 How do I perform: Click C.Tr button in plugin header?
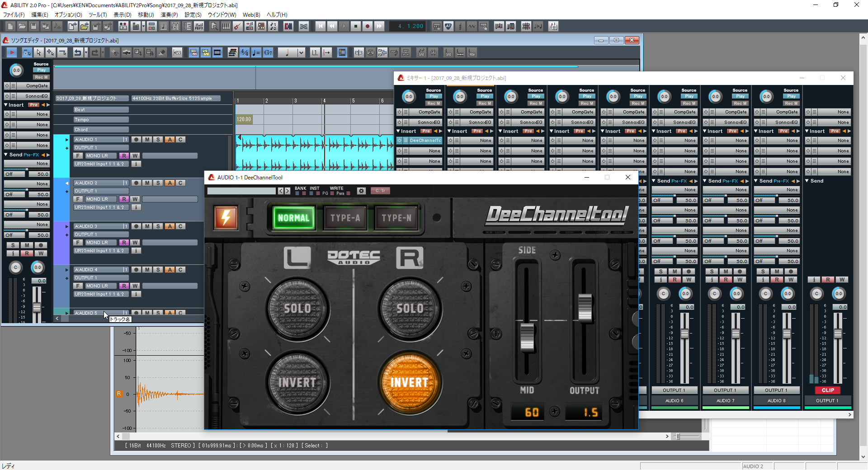(380, 191)
